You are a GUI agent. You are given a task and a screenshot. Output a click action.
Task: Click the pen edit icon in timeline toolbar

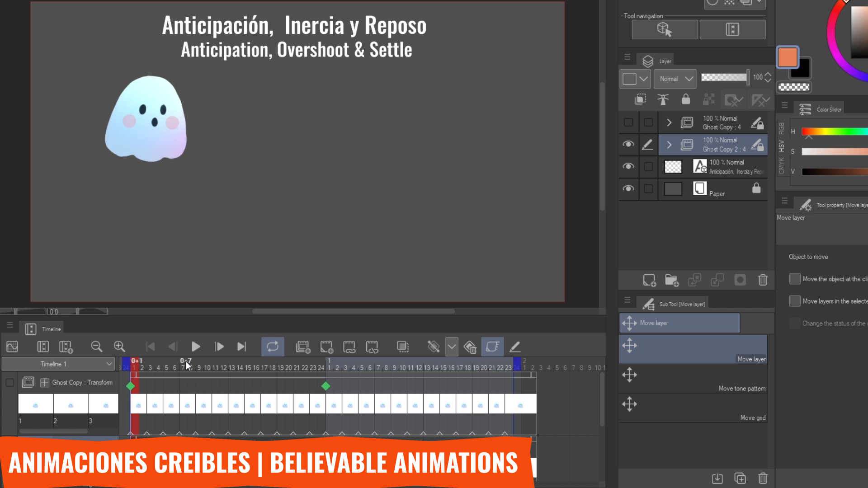point(515,347)
